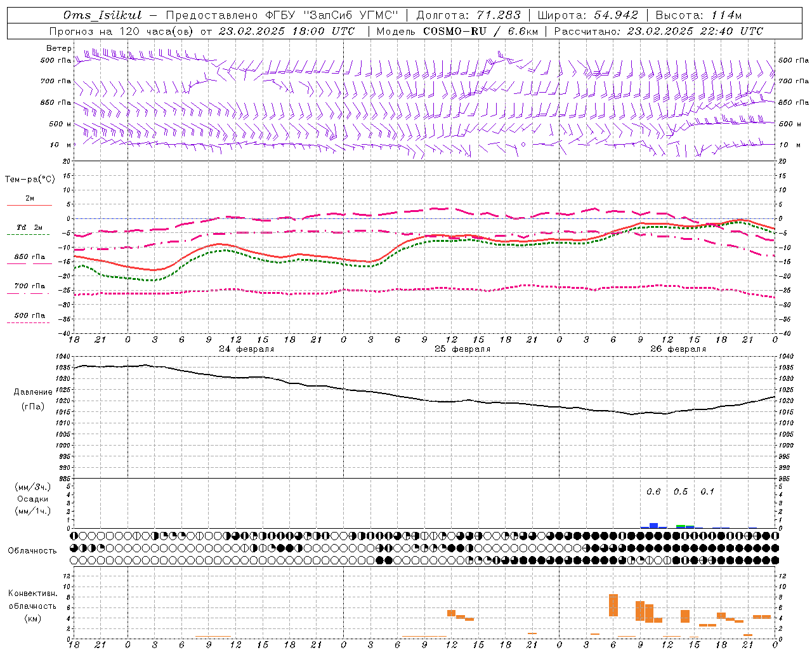Viewport: 812px width, 650px height.
Task: Click the 0.6 precipitation total value
Action: (x=653, y=492)
